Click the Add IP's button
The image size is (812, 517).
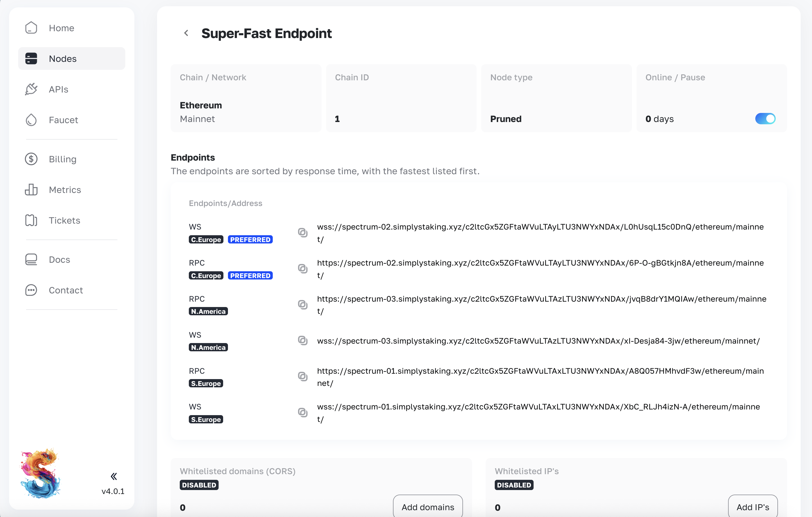click(753, 507)
